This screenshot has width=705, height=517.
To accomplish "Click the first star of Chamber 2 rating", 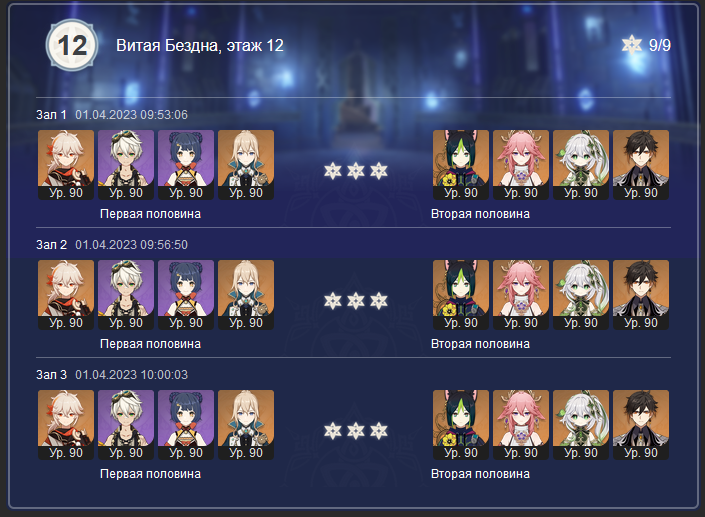I will 333,301.
